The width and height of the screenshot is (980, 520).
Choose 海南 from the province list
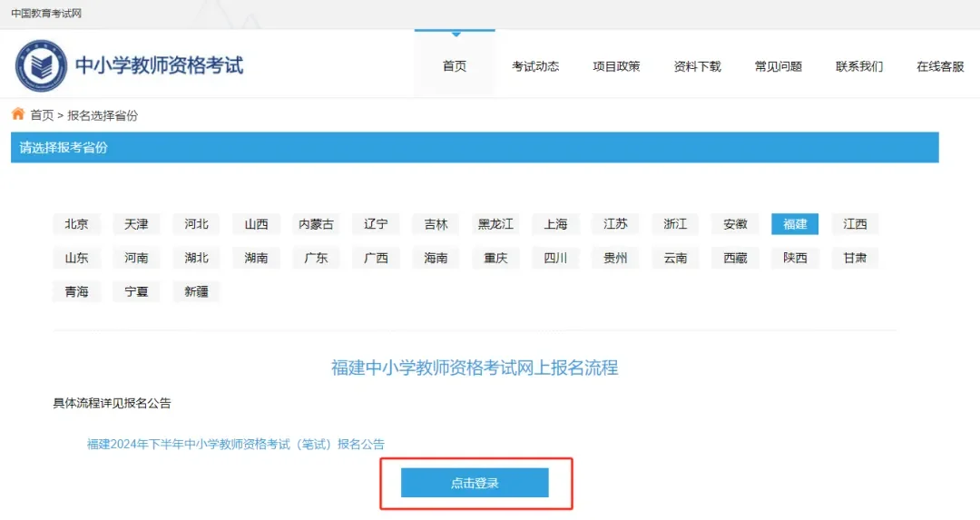(x=436, y=258)
